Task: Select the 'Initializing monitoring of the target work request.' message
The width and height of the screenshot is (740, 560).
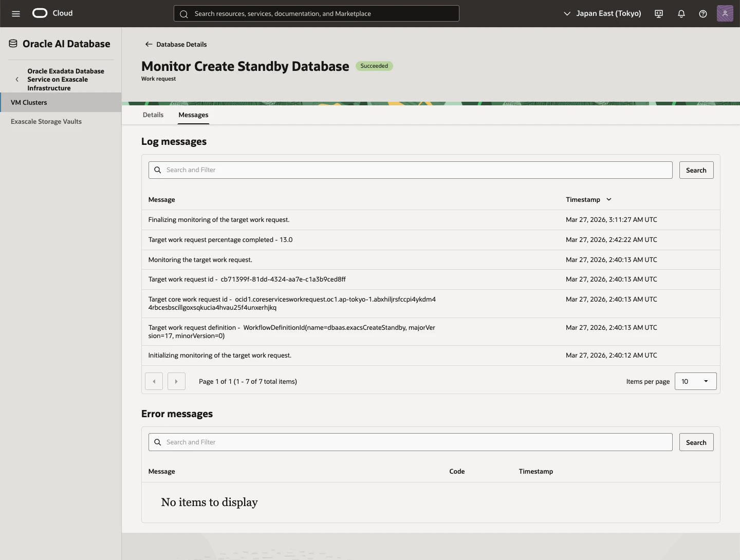Action: click(x=220, y=356)
